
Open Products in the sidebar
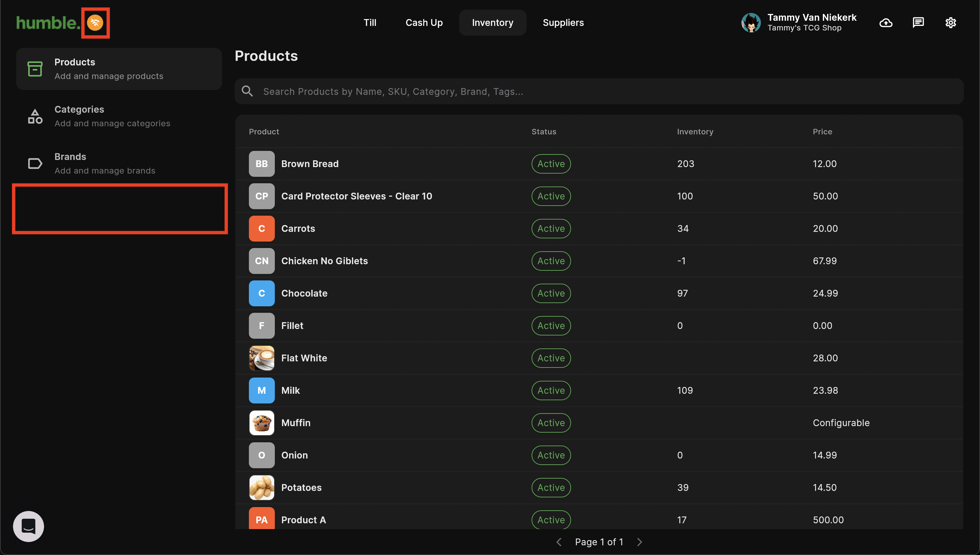(119, 69)
